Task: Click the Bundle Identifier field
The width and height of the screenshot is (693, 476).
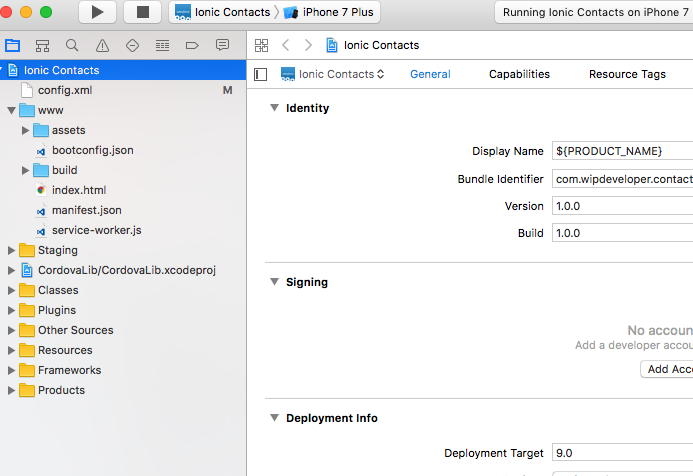Action: pos(622,179)
